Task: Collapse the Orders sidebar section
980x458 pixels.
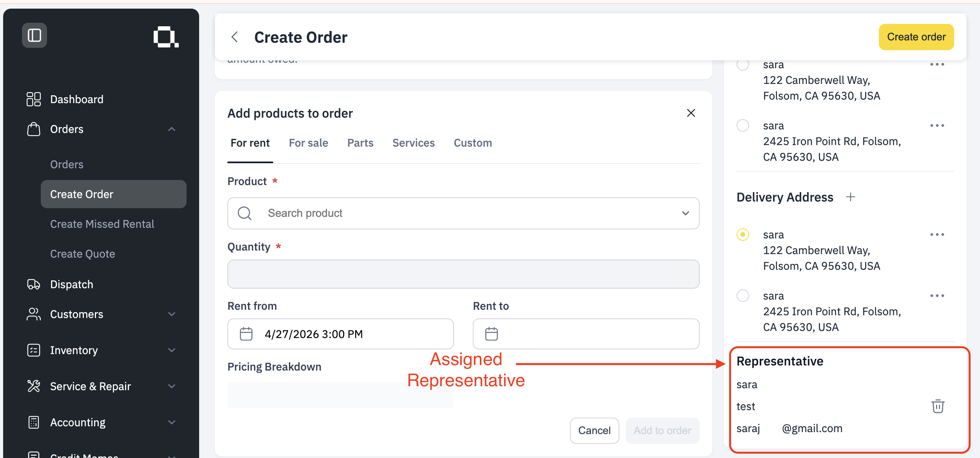Action: [x=172, y=129]
